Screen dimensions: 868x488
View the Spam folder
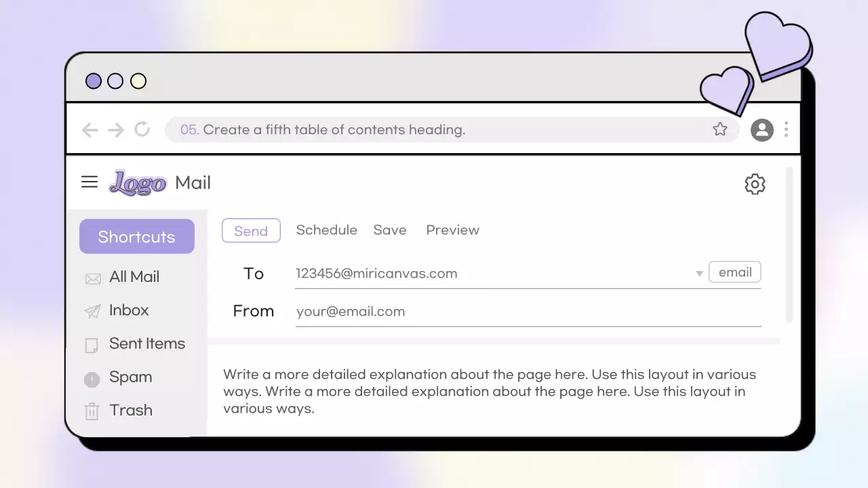[130, 377]
